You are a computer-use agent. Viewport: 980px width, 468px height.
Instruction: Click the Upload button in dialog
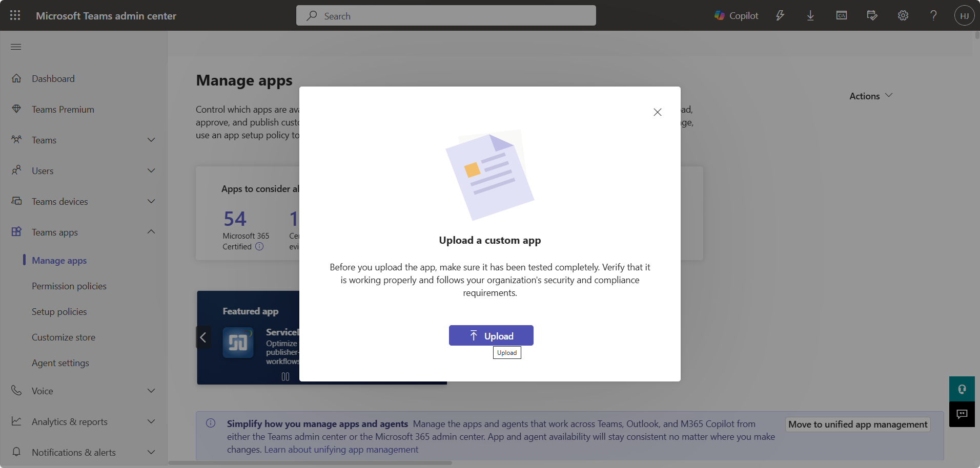[x=491, y=336]
